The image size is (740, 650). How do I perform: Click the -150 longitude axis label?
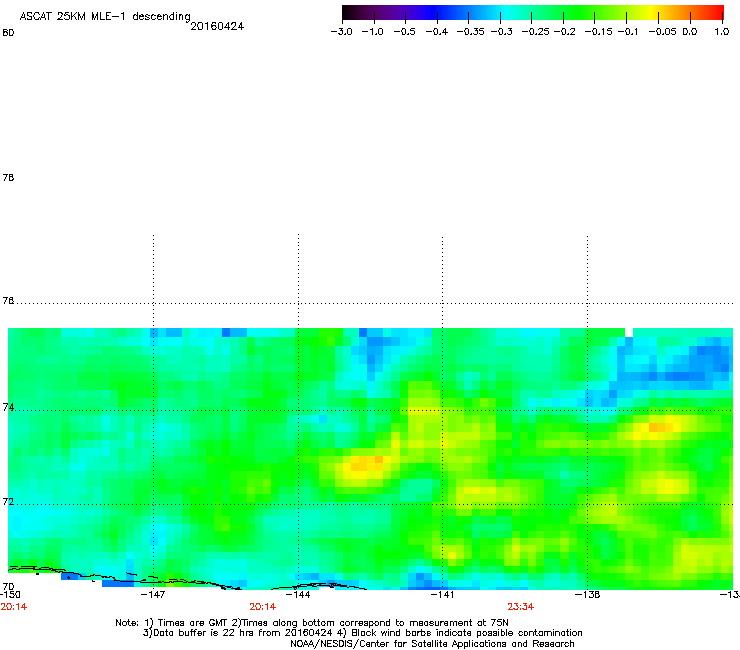[10, 594]
